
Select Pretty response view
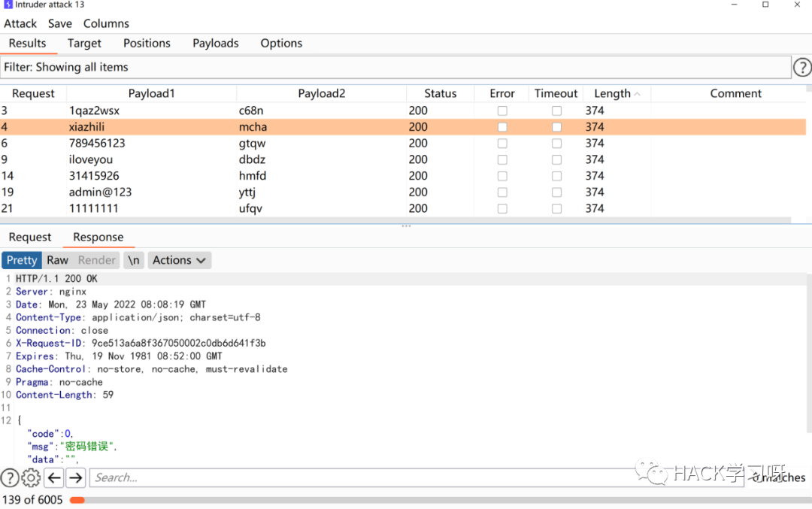pos(22,260)
